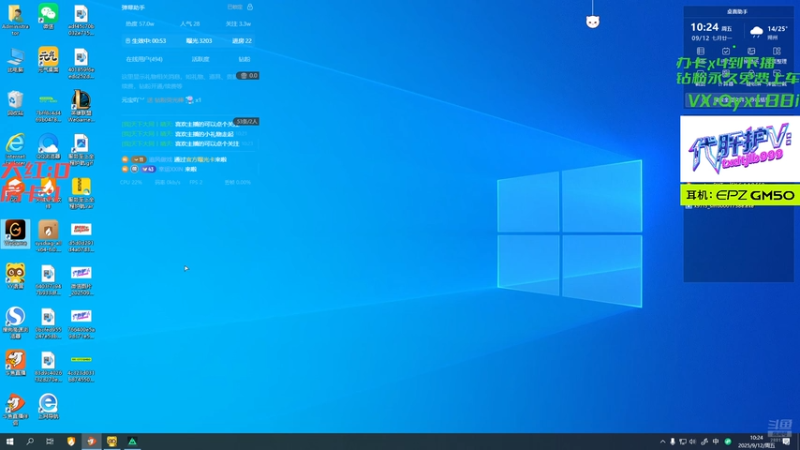
Task: Open taskbar search magnifier
Action: point(30,441)
